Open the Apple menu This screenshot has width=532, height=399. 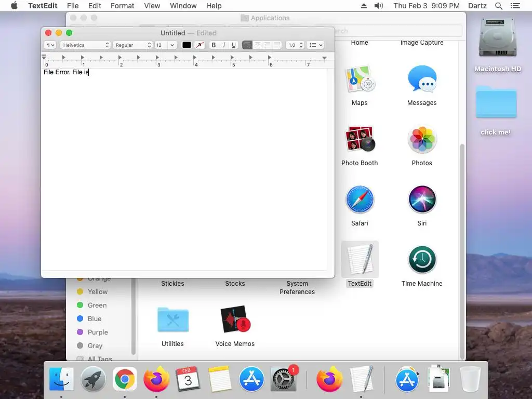(14, 6)
